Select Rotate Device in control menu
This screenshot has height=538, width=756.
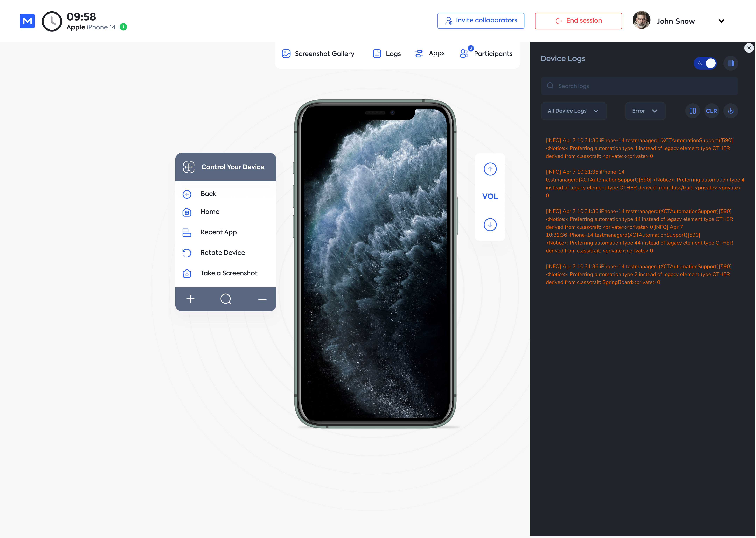pyautogui.click(x=222, y=253)
